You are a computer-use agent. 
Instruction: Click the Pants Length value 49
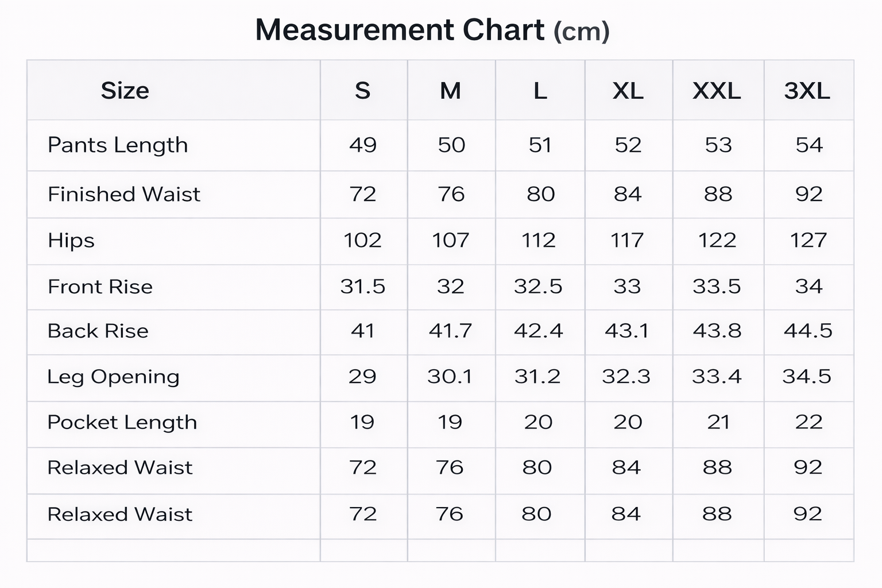click(363, 145)
